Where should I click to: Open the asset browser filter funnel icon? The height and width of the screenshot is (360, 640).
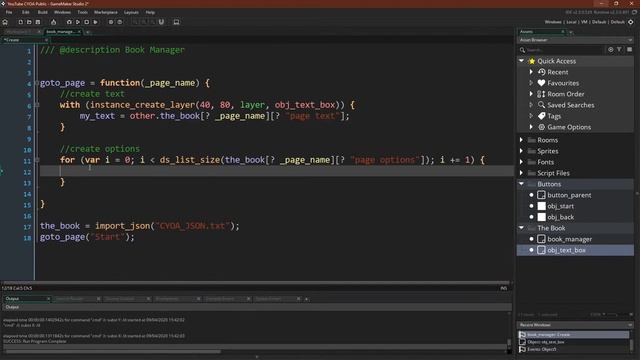point(620,49)
